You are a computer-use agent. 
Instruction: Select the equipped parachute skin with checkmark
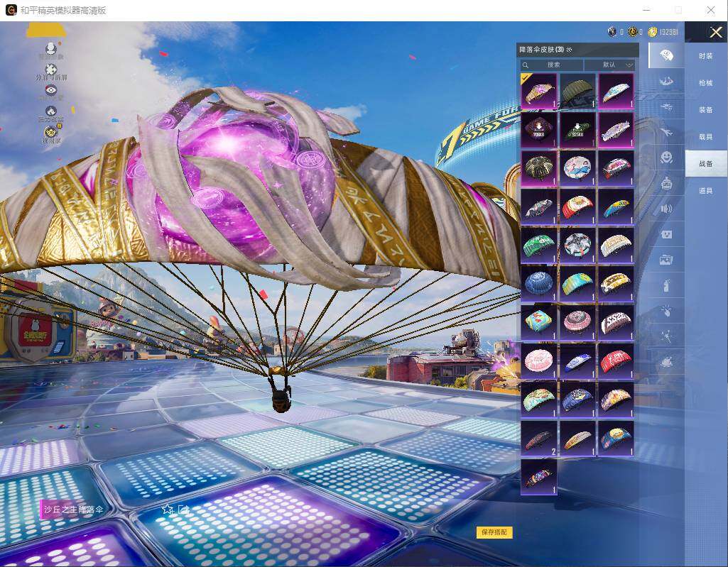pyautogui.click(x=539, y=91)
